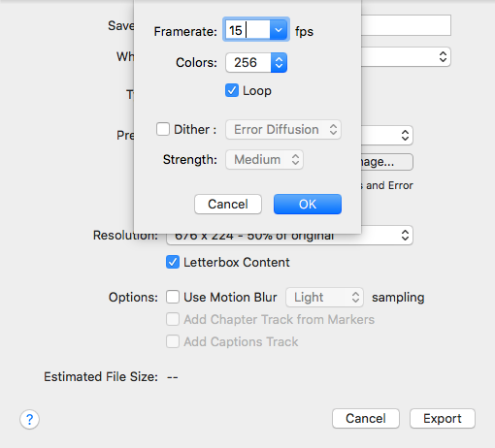Image resolution: width=495 pixels, height=448 pixels.
Task: Click the Export button
Action: (x=443, y=419)
